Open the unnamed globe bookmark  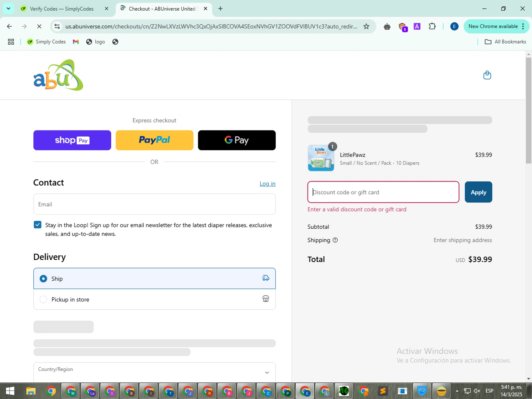115,42
